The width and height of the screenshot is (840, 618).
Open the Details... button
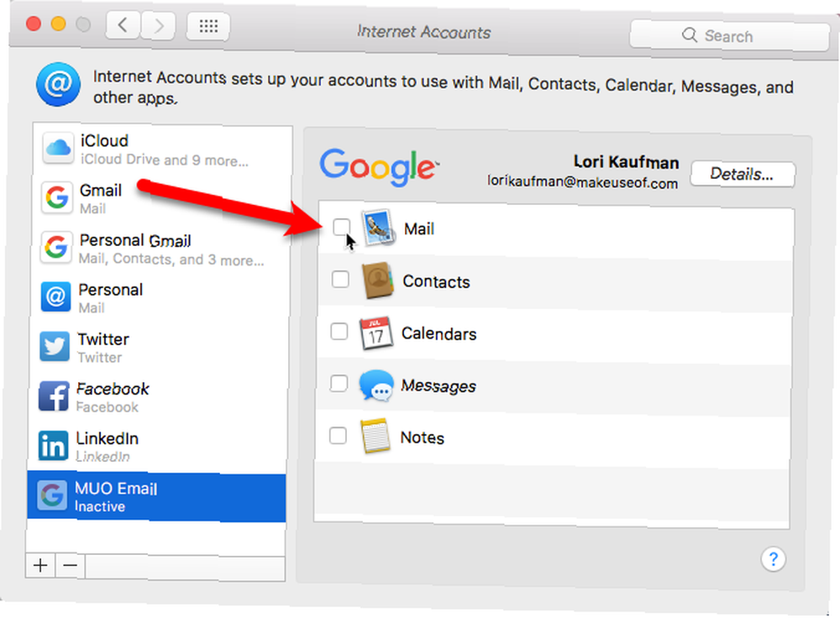pos(743,174)
